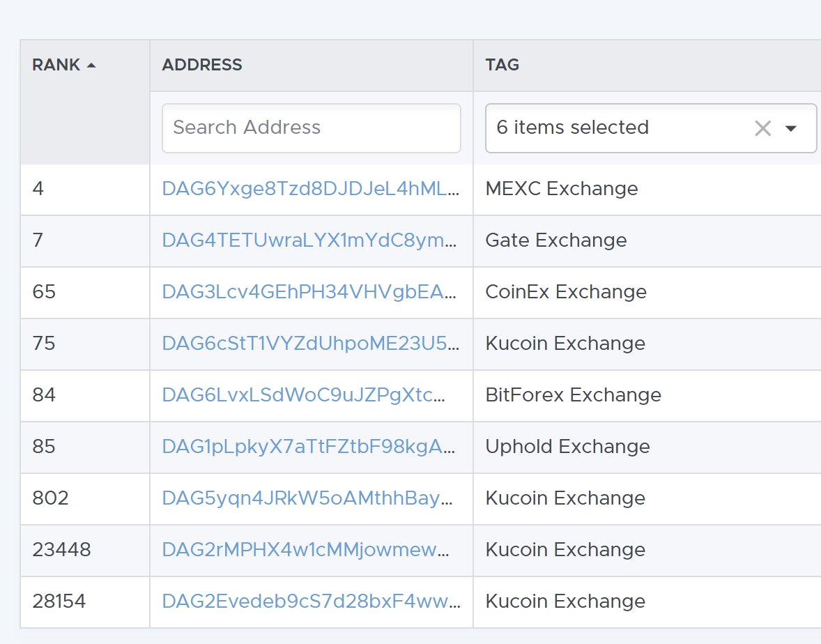Open address DAG2rMPHX4w1cMMjowmew...

306,550
